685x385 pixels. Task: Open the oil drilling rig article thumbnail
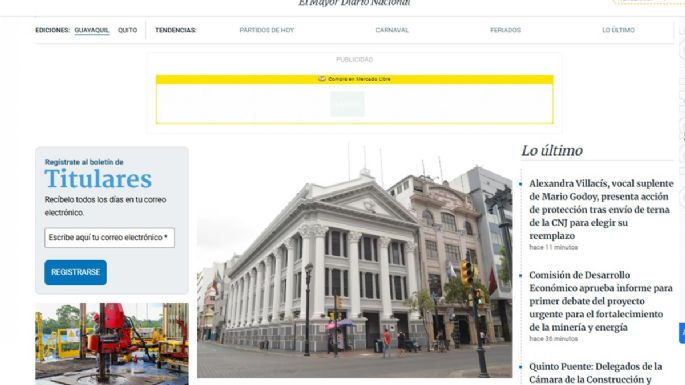112,344
